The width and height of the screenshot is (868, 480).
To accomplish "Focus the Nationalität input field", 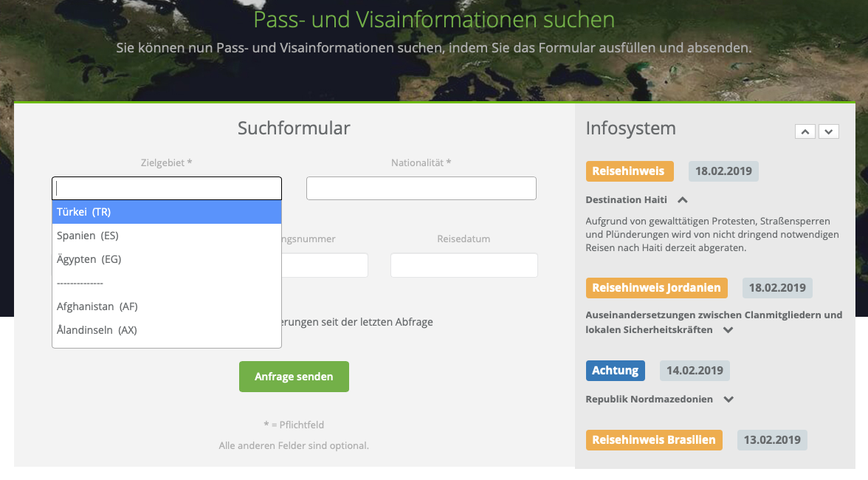I will point(421,188).
